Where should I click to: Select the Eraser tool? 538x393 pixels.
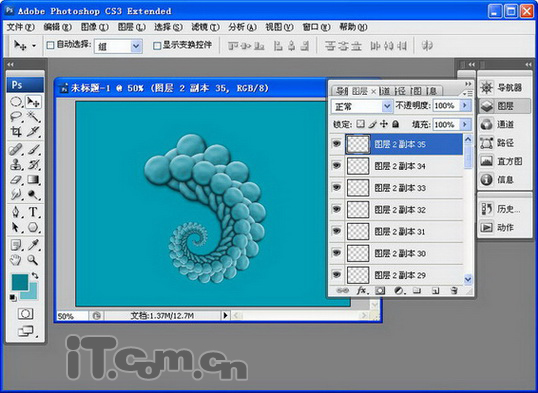(16, 180)
